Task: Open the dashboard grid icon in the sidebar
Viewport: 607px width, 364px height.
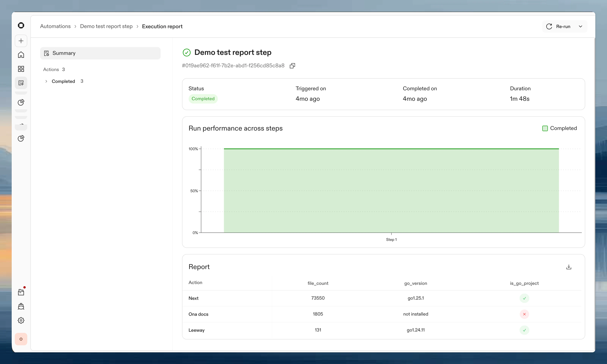Action: (x=21, y=69)
